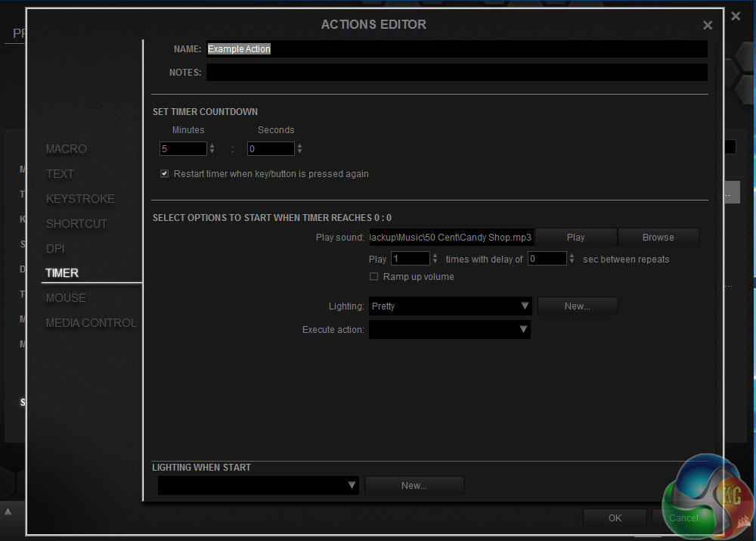Click the Play sound file path field
The image size is (756, 541).
(x=451, y=238)
